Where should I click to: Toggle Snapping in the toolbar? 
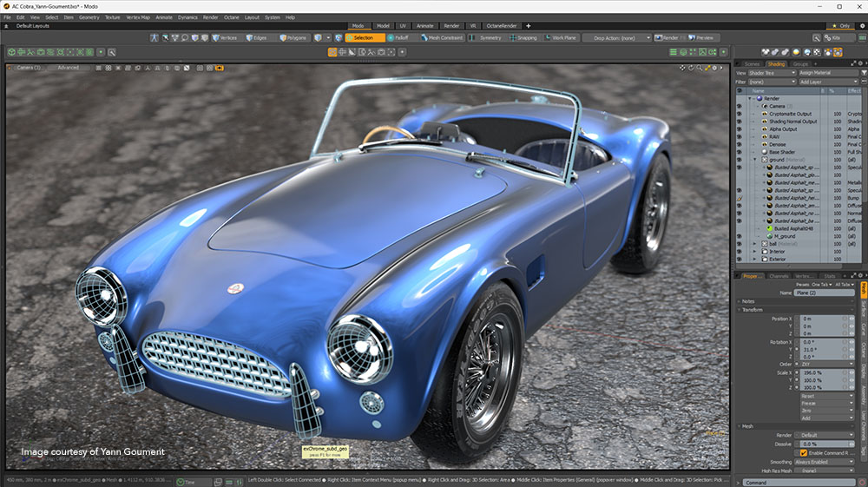523,38
